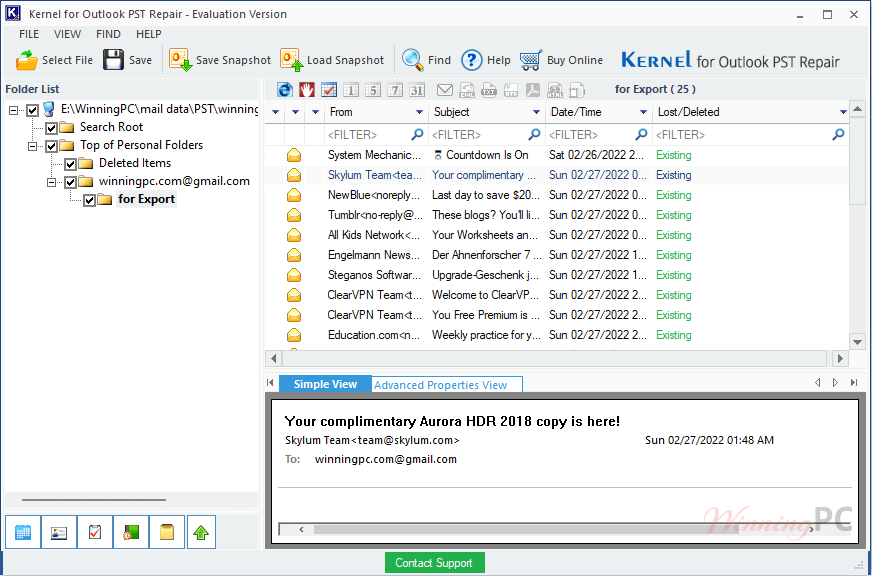
Task: Open the Subject column dropdown arrow
Action: tap(536, 112)
